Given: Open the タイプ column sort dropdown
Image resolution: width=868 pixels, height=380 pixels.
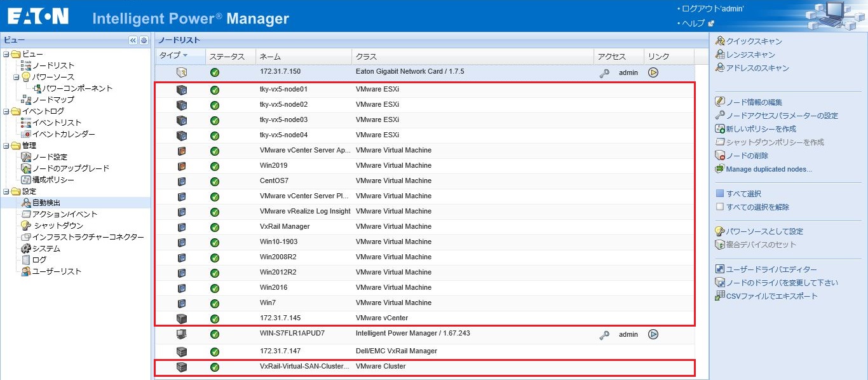Looking at the screenshot, I should click(185, 56).
